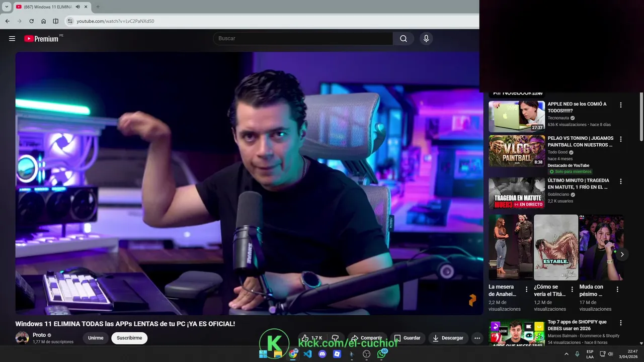644x362 pixels.
Task: Open options for Top 7 apps SHOPIFY video
Action: pyautogui.click(x=620, y=323)
